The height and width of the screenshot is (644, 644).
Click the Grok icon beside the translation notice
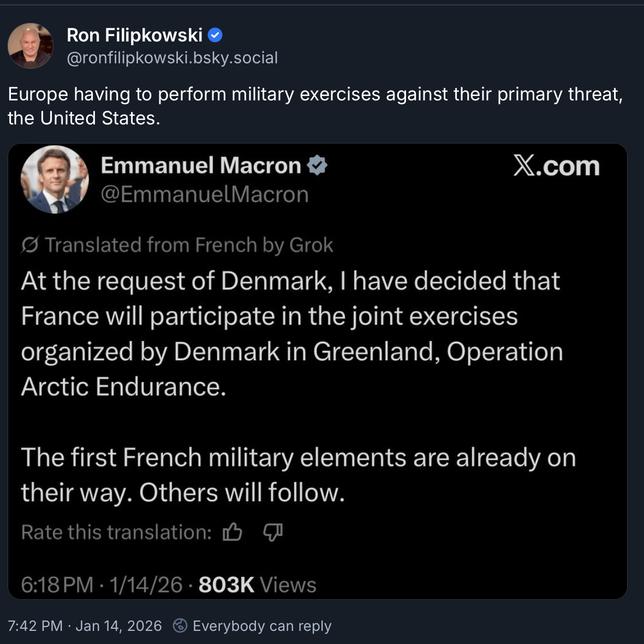[x=29, y=246]
